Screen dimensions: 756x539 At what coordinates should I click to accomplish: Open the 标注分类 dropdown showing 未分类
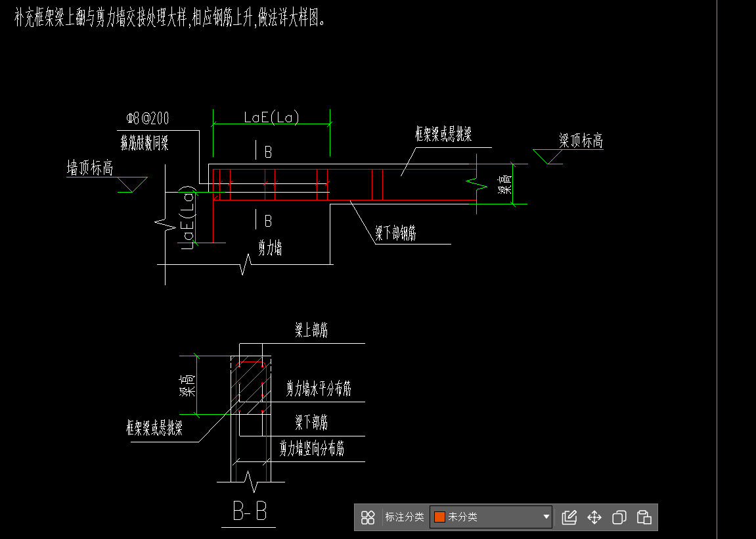tap(491, 517)
